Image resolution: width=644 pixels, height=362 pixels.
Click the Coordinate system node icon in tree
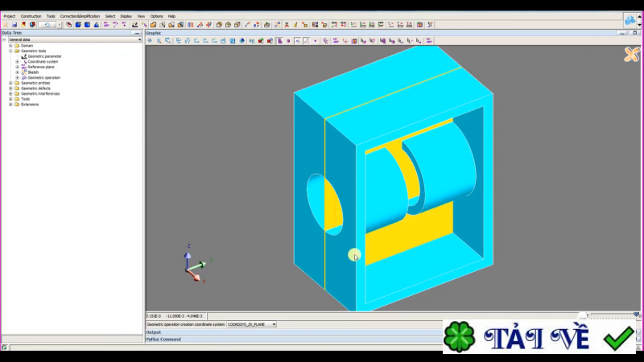(24, 62)
